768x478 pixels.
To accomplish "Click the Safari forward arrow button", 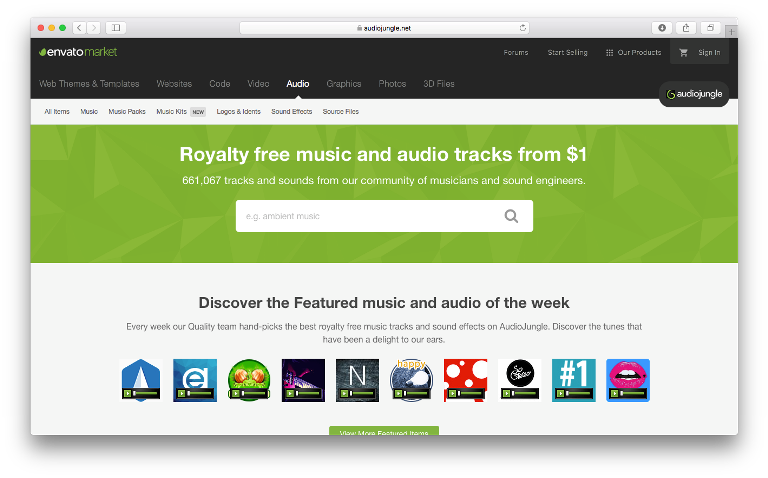I will (94, 28).
